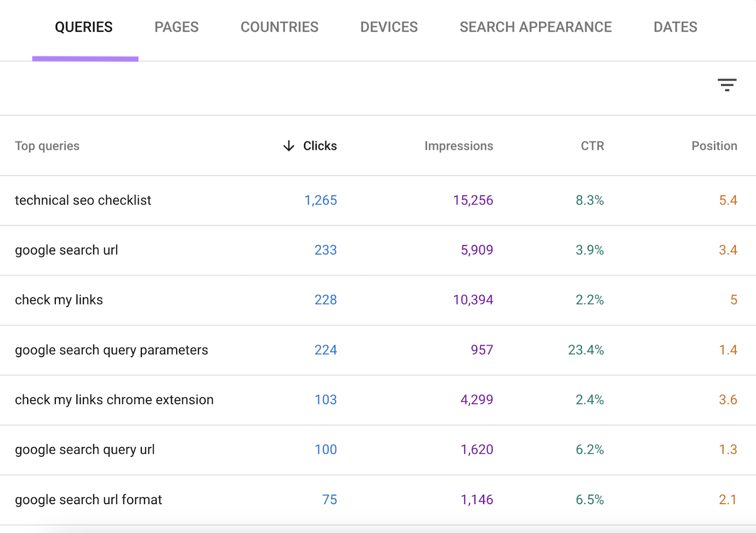The image size is (756, 533).
Task: Select 'google search query parameters' row
Action: coord(111,350)
